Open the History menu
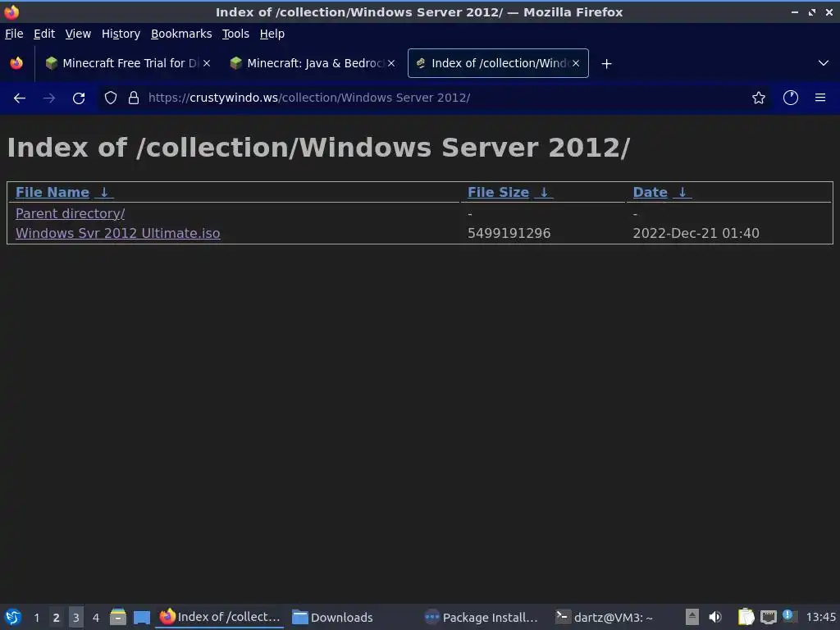The image size is (840, 630). tap(121, 34)
